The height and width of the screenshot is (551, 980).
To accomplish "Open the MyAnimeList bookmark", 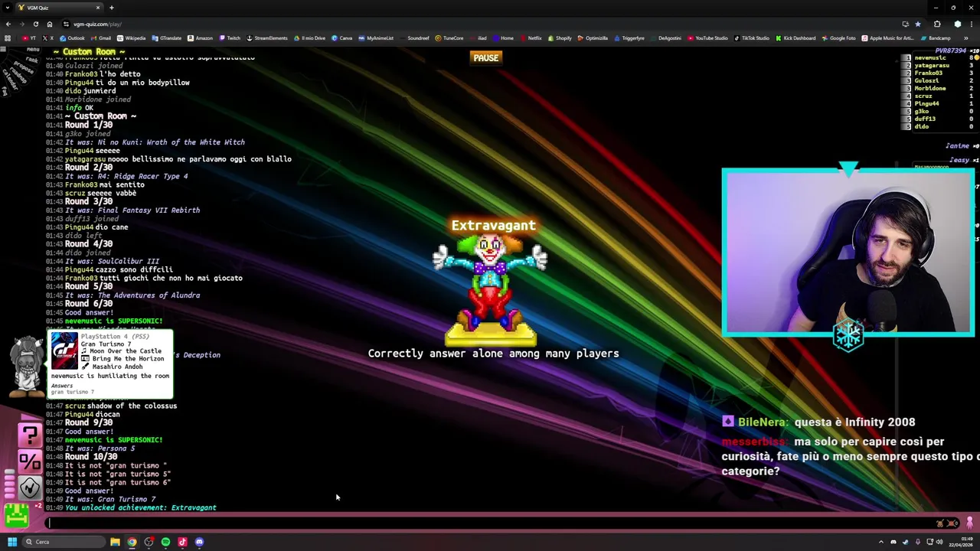I will tap(375, 38).
